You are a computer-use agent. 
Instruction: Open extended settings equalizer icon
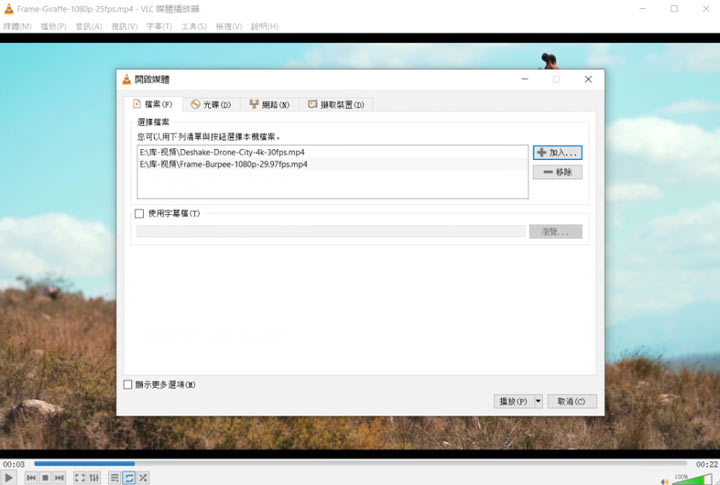coord(94,478)
